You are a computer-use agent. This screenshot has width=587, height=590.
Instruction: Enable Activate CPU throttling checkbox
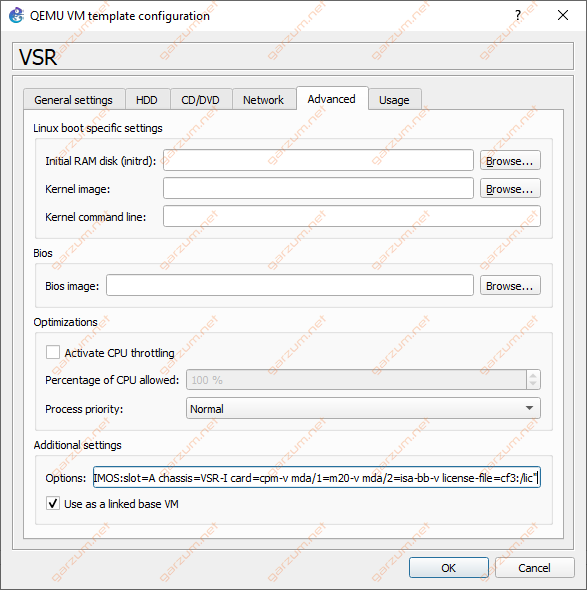click(x=53, y=353)
